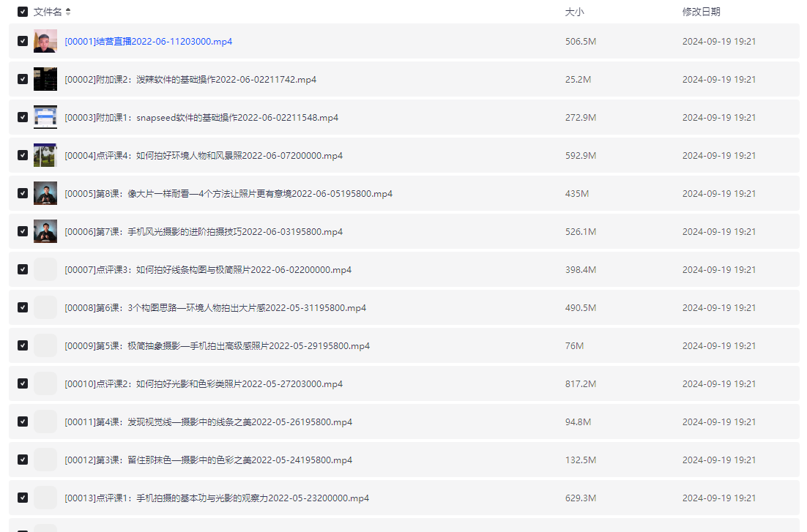Click the thumbnail of 附加课1 snapseed video
807x532 pixels.
pos(45,117)
